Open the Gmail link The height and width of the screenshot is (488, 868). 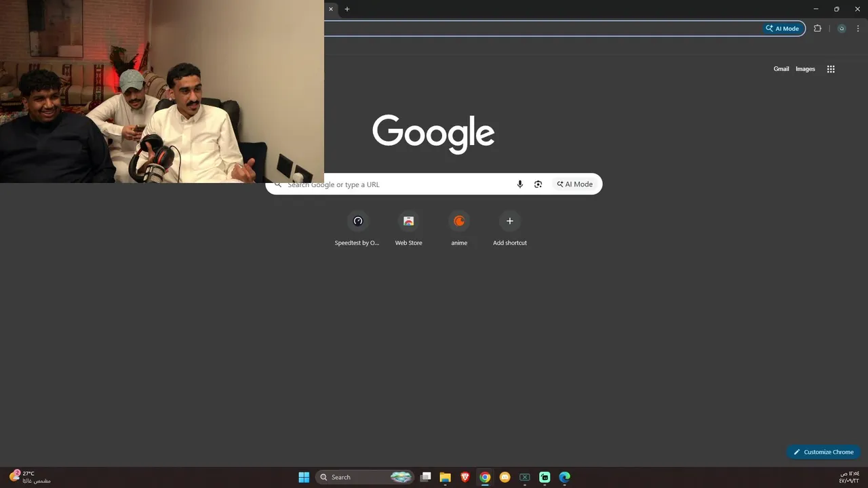(x=781, y=68)
